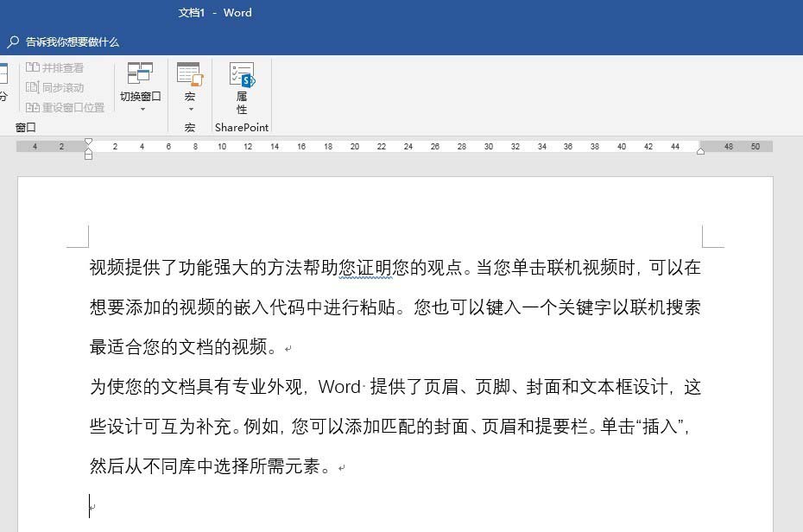Click the 宏 macros icon

pyautogui.click(x=190, y=73)
